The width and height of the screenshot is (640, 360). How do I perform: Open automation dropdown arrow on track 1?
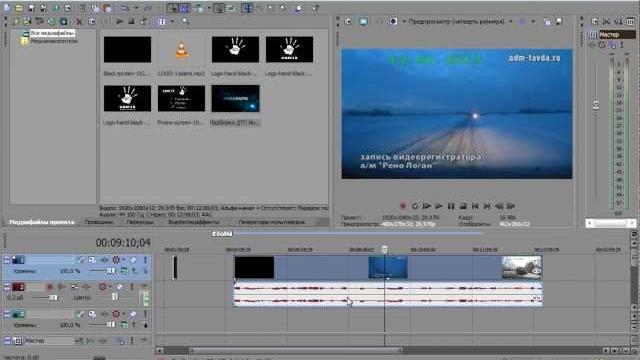[x=123, y=260]
